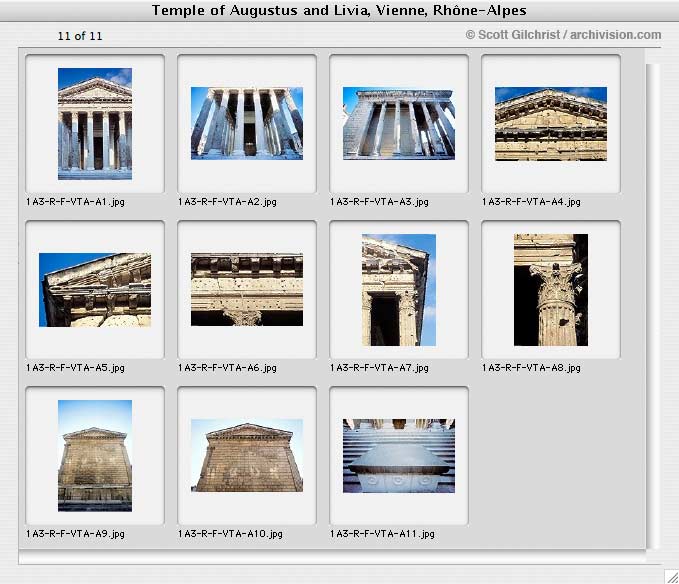This screenshot has width=679, height=584.
Task: Click the Temple of Augustus and Livia title
Action: click(x=339, y=10)
